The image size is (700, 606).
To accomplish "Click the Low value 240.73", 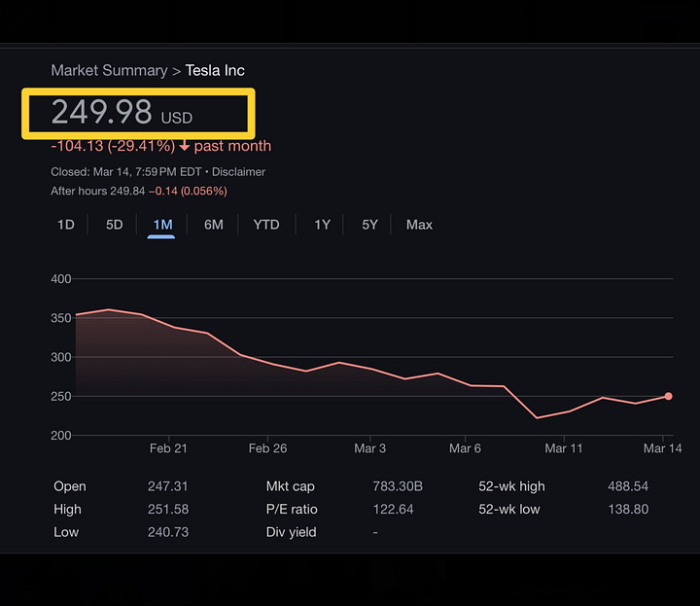I will point(168,532).
